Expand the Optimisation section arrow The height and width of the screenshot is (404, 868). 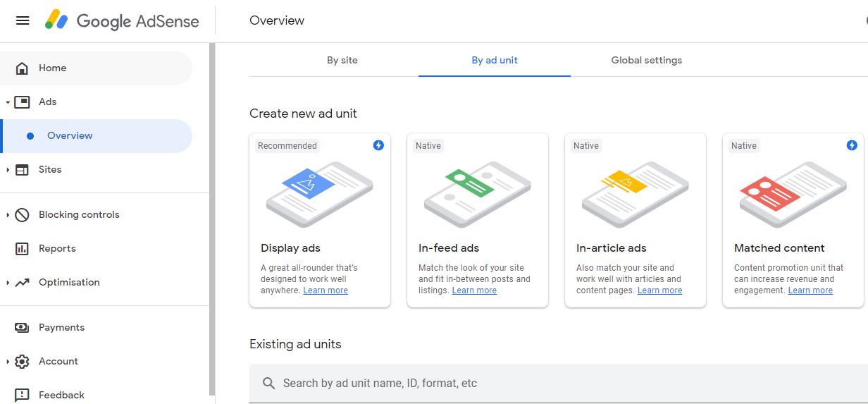pyautogui.click(x=8, y=283)
